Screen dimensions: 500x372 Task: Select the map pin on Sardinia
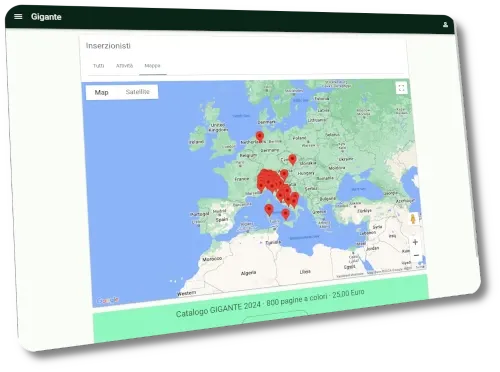269,210
